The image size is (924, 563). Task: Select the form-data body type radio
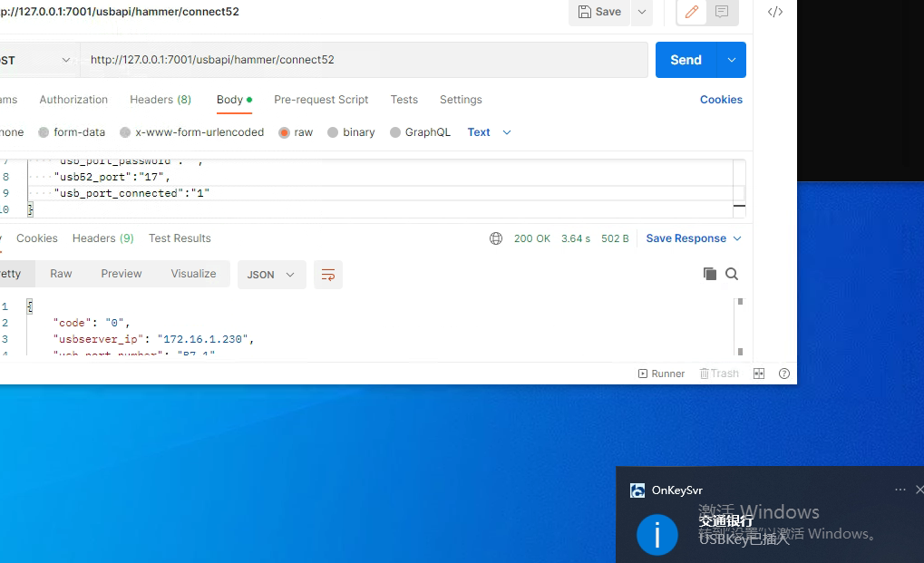click(44, 132)
